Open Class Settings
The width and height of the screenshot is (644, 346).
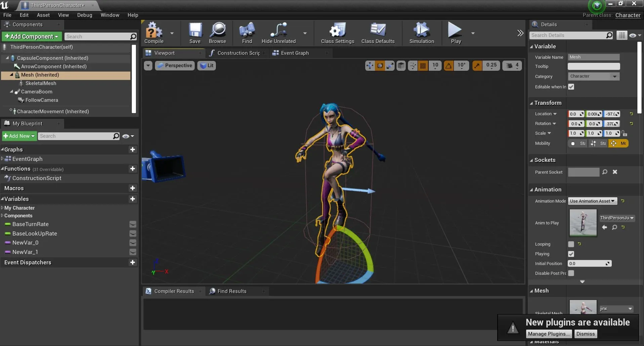(338, 33)
